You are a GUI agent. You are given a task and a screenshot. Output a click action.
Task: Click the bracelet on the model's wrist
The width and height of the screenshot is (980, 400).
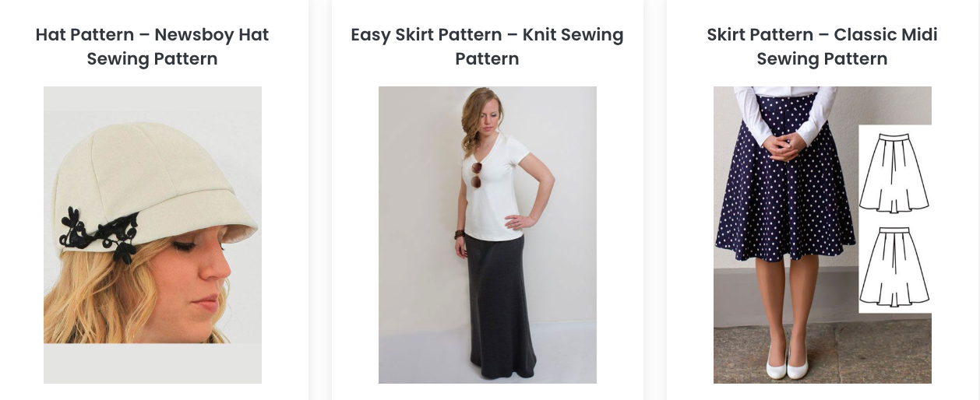(460, 235)
